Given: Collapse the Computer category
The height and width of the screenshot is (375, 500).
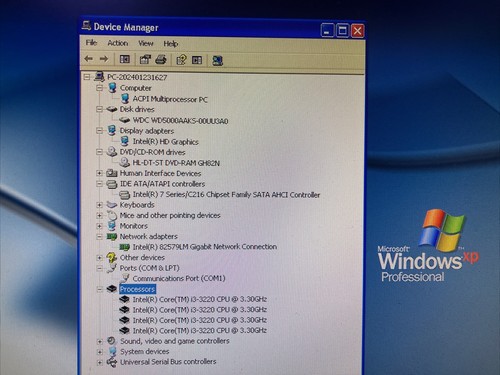Looking at the screenshot, I should (99, 88).
